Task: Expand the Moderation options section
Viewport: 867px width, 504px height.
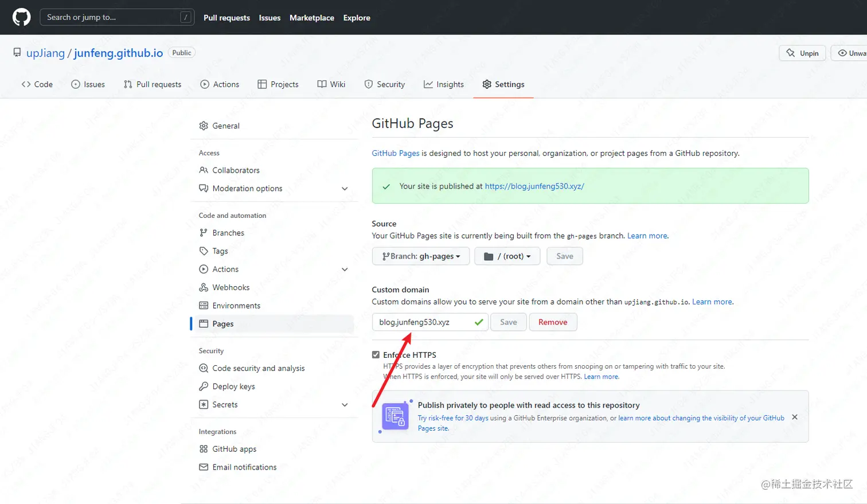Action: click(345, 189)
